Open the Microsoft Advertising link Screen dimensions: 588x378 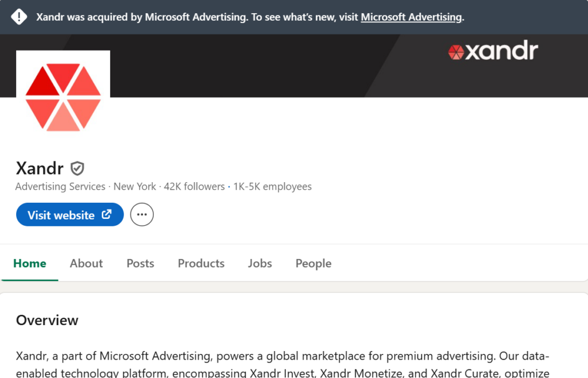411,17
